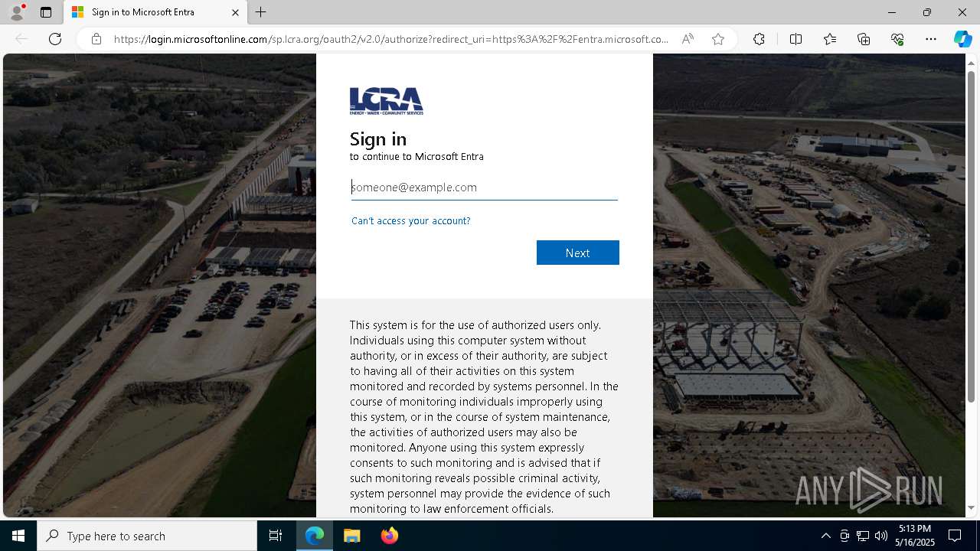This screenshot has height=551, width=980.
Task: Open Browser essentials icon
Action: coord(897,39)
